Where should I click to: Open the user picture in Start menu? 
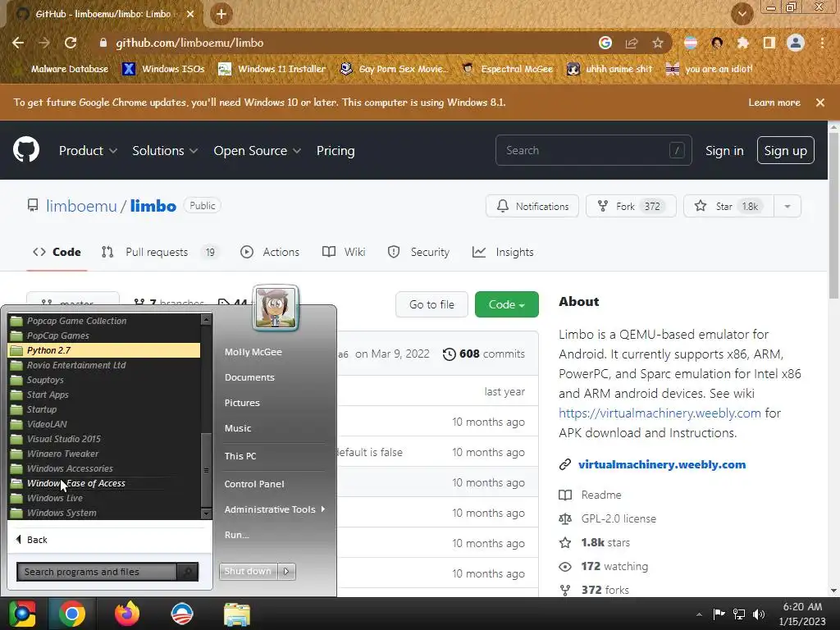(x=276, y=308)
